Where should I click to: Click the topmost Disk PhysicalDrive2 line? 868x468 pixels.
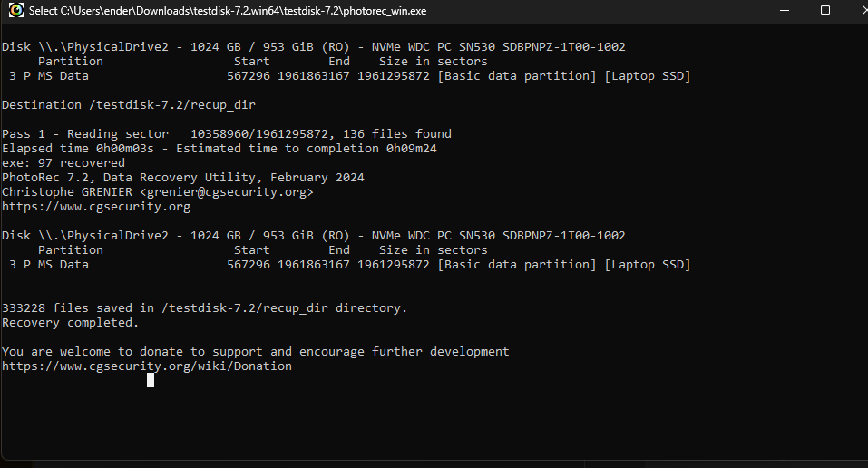(x=313, y=47)
